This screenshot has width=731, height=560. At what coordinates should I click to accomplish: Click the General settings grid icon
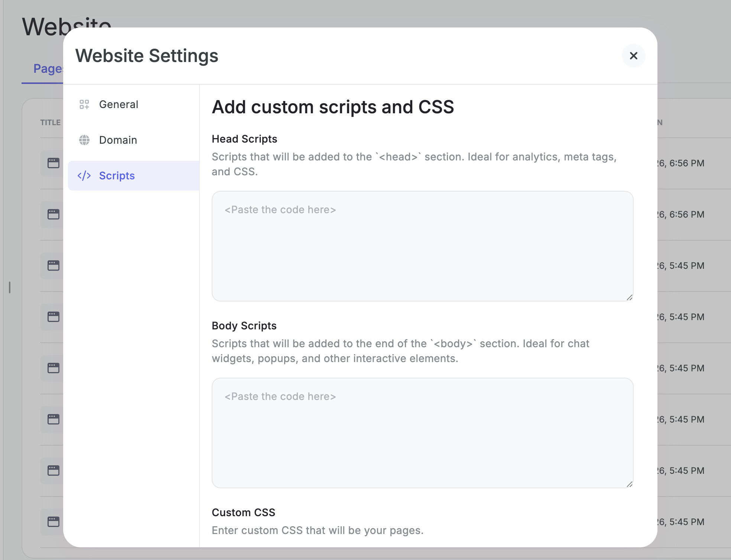point(84,104)
